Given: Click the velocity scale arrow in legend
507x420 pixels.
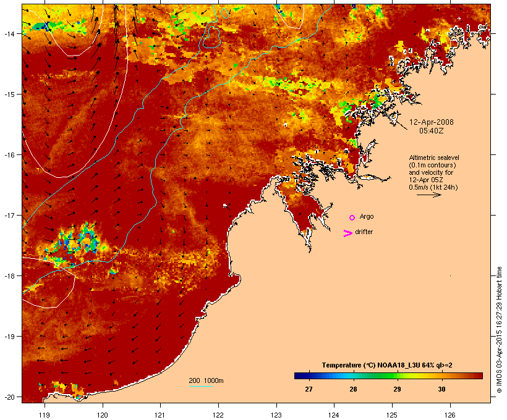Looking at the screenshot, I should point(428,195).
